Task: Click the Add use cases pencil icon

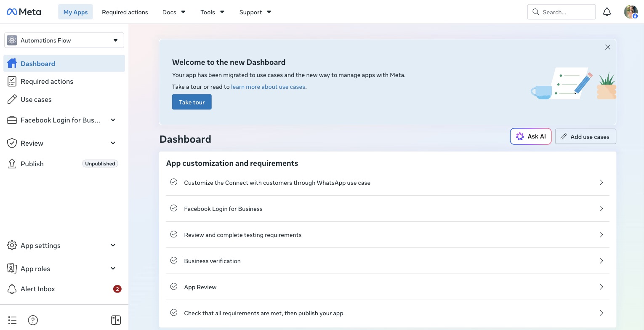Action: coord(564,136)
